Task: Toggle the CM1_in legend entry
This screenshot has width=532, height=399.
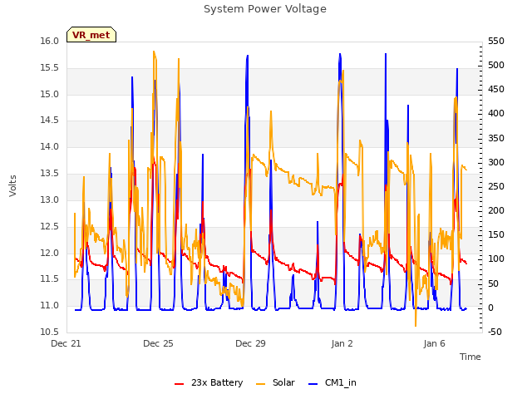Action: (332, 382)
